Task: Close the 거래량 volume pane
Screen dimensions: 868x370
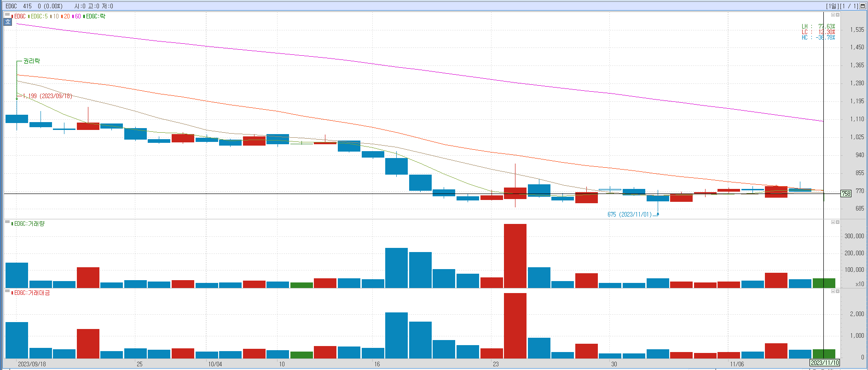Action: pyautogui.click(x=838, y=222)
